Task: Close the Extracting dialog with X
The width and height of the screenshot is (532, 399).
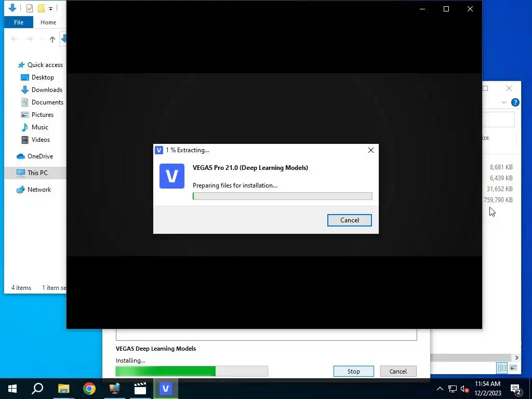Action: coord(371,150)
